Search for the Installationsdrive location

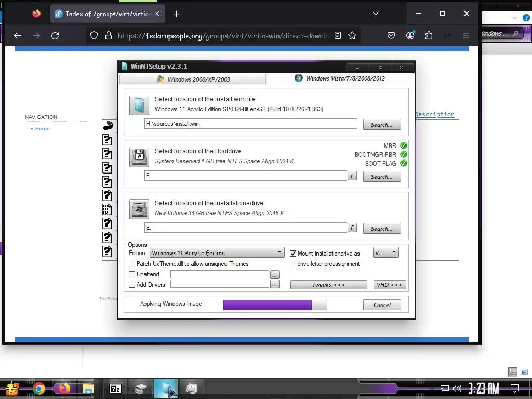[382, 229]
